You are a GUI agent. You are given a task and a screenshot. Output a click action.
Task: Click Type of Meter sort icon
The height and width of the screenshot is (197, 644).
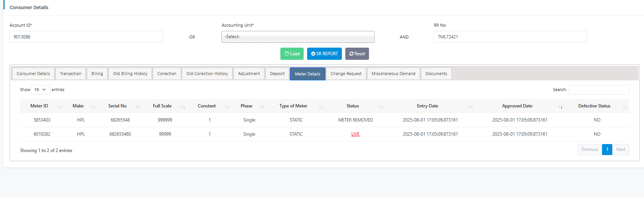pos(321,107)
